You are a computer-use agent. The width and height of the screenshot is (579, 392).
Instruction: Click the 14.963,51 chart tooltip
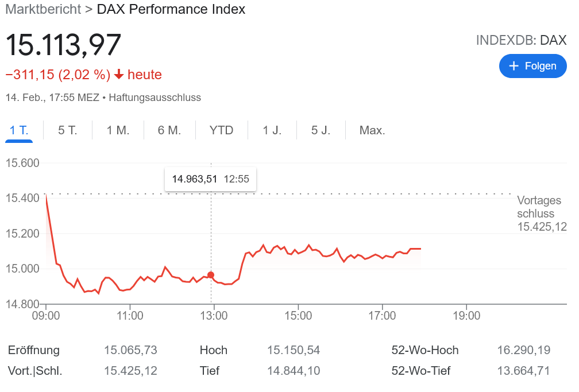click(210, 179)
